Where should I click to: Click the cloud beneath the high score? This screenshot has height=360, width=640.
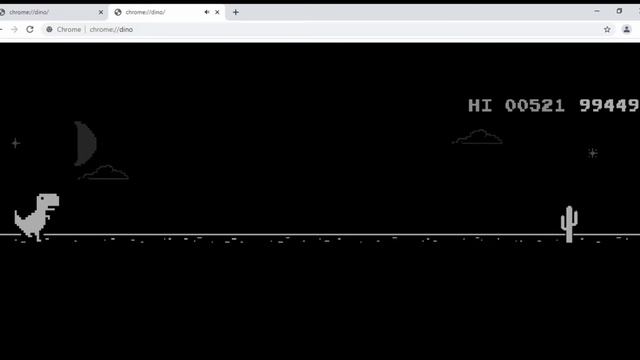tap(478, 137)
